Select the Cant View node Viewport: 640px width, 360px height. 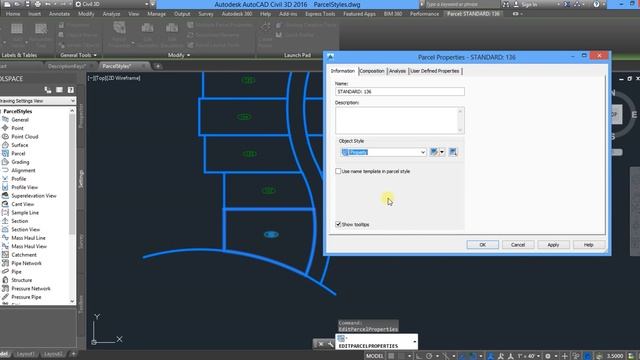tap(22, 204)
